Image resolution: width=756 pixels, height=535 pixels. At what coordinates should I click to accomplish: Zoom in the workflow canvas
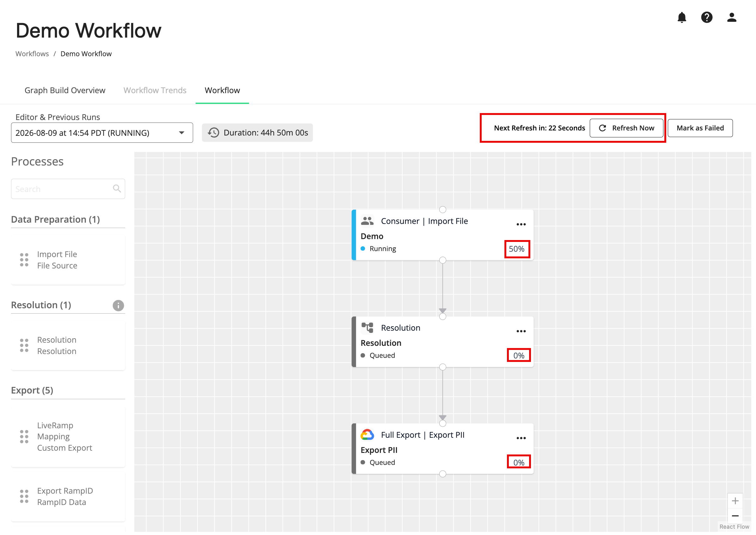pyautogui.click(x=735, y=501)
